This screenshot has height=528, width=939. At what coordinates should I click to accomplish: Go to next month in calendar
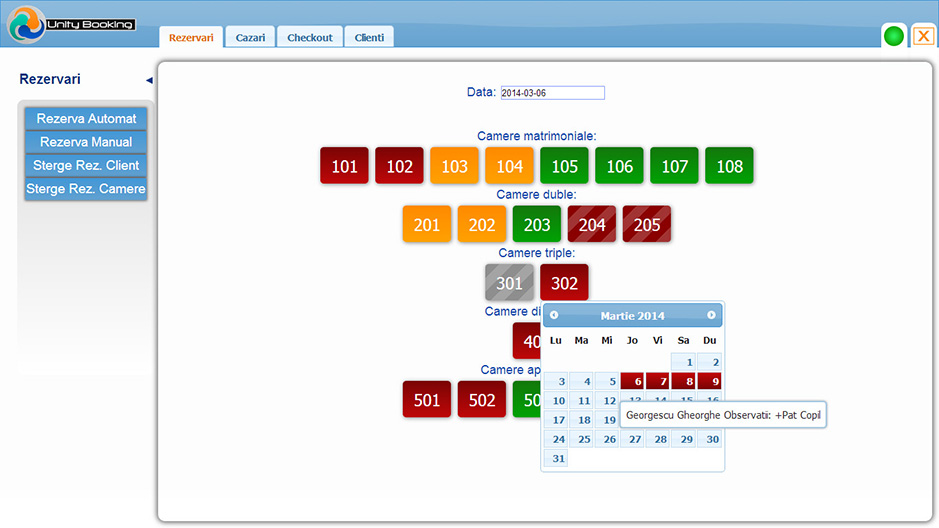[711, 315]
